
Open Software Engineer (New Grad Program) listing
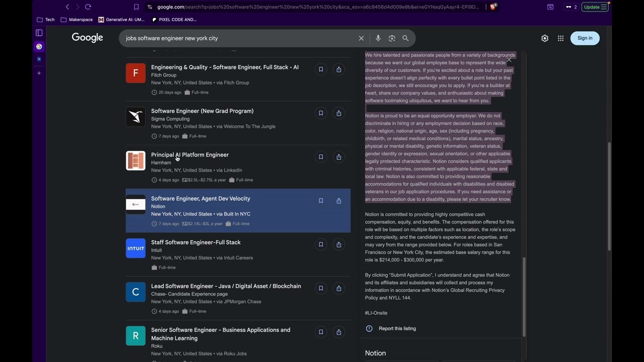tap(202, 111)
